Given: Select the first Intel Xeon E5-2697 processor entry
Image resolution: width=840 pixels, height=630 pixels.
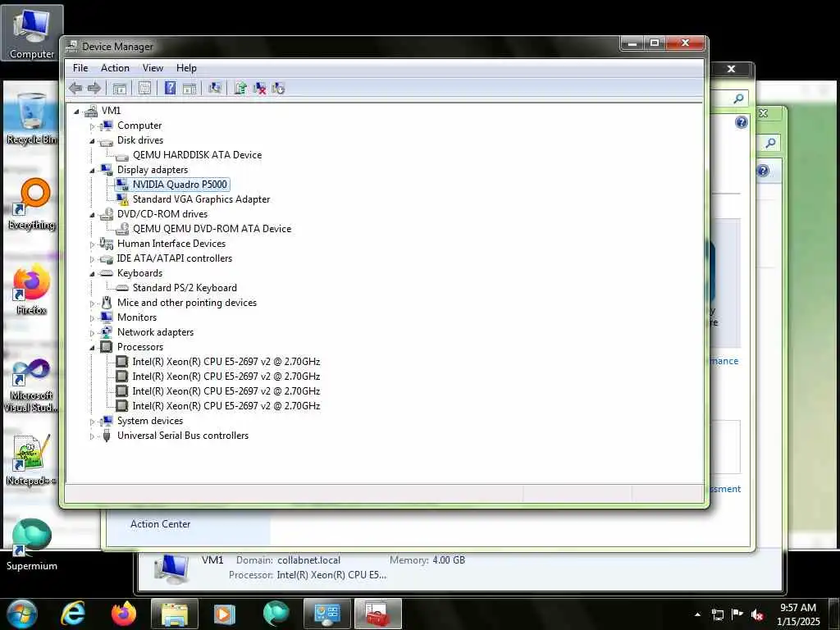Looking at the screenshot, I should pos(226,362).
